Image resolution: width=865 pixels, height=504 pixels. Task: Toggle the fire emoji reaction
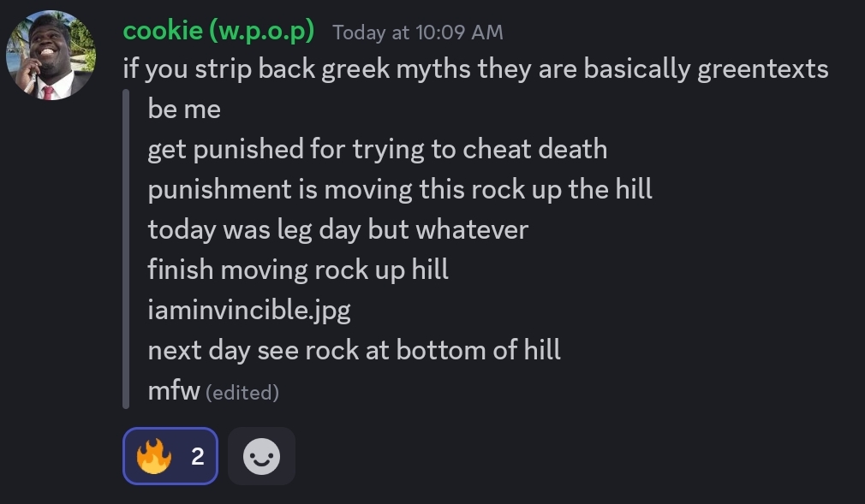coord(155,456)
